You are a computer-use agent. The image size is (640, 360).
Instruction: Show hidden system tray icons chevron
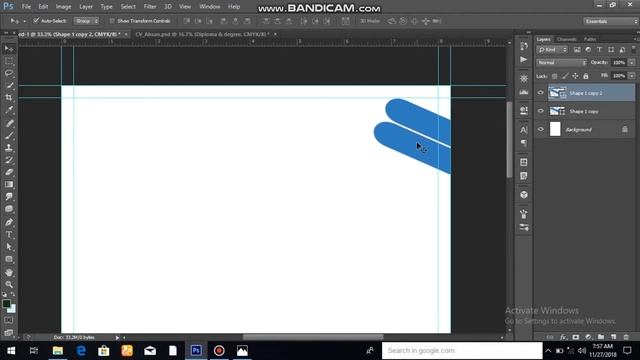548,351
